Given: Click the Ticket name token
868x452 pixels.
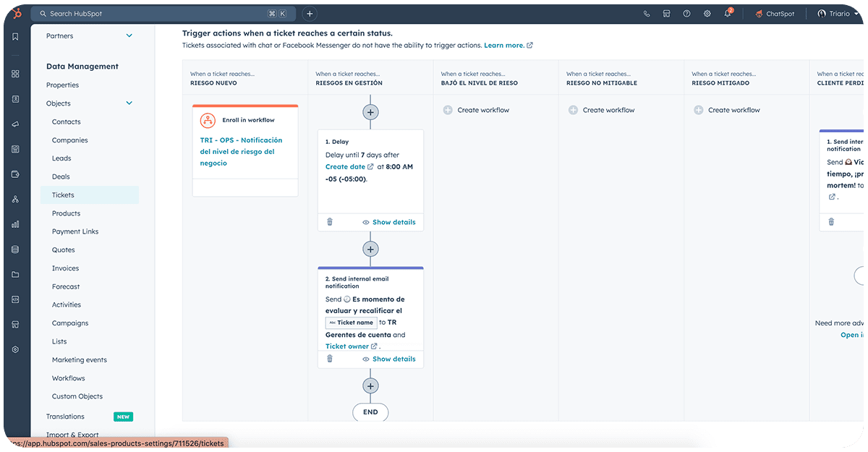Looking at the screenshot, I should [x=351, y=323].
